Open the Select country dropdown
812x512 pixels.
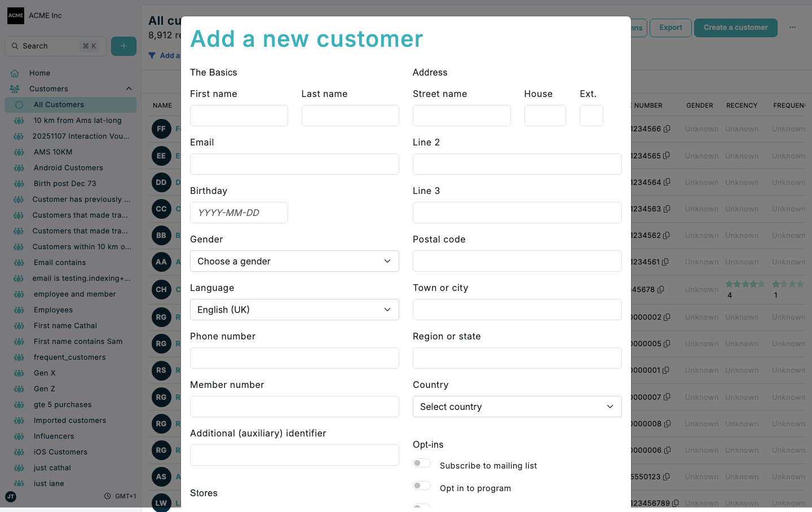tap(517, 407)
